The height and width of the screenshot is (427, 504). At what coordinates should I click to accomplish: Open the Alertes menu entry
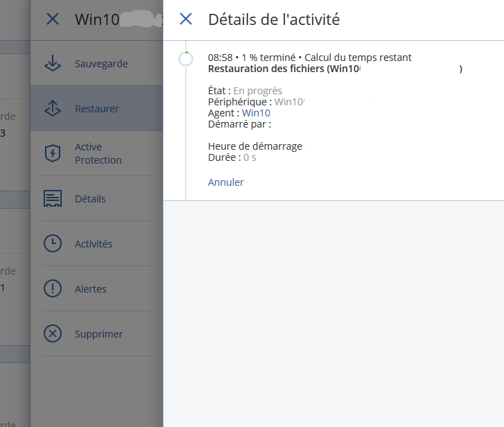coord(97,288)
